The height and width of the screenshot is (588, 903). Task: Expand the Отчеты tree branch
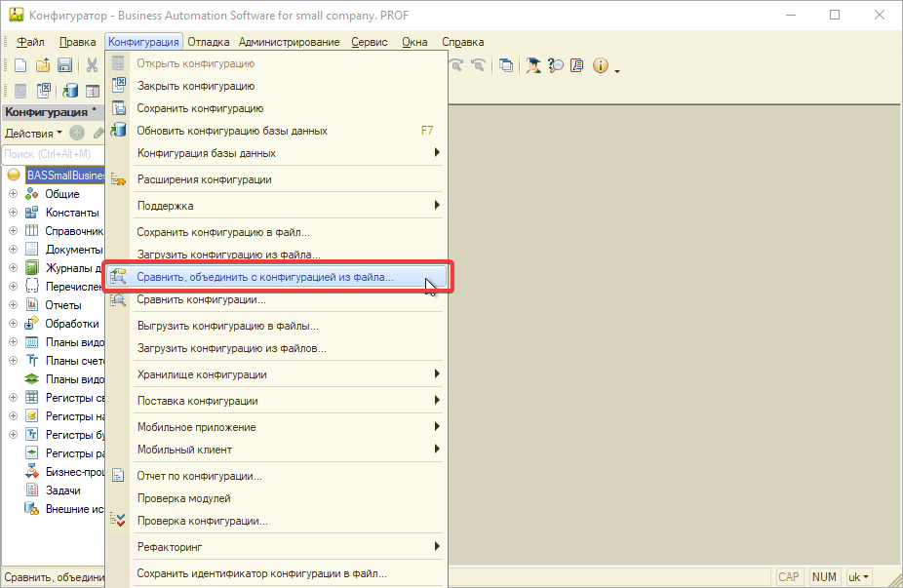[13, 305]
